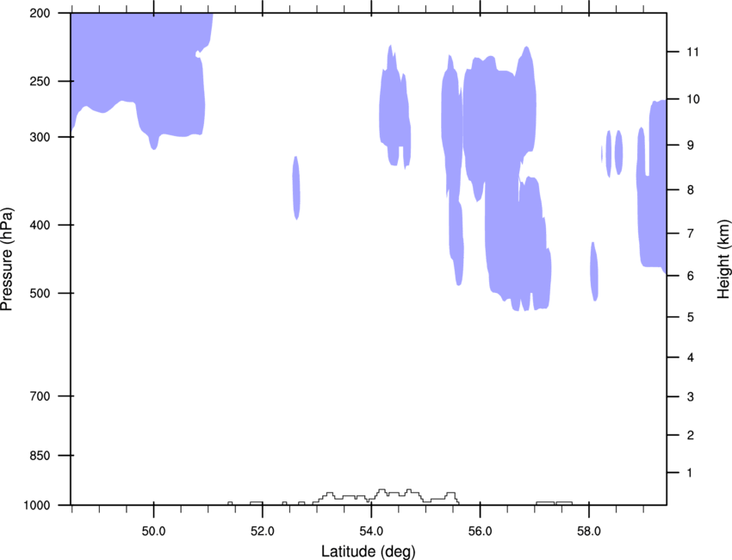Click the 50.0 latitude tick label
This screenshot has width=732, height=560.
[x=153, y=532]
